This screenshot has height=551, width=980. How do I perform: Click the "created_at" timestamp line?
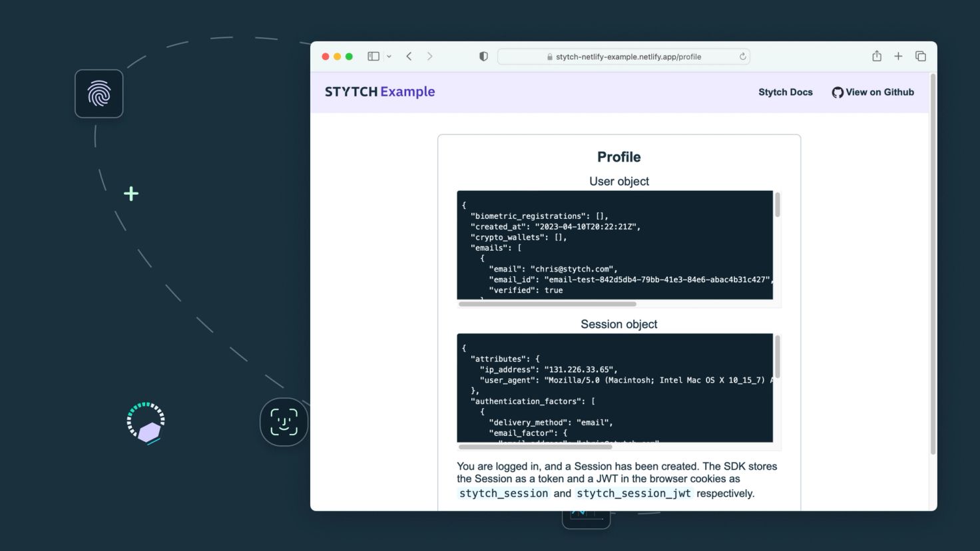click(555, 227)
